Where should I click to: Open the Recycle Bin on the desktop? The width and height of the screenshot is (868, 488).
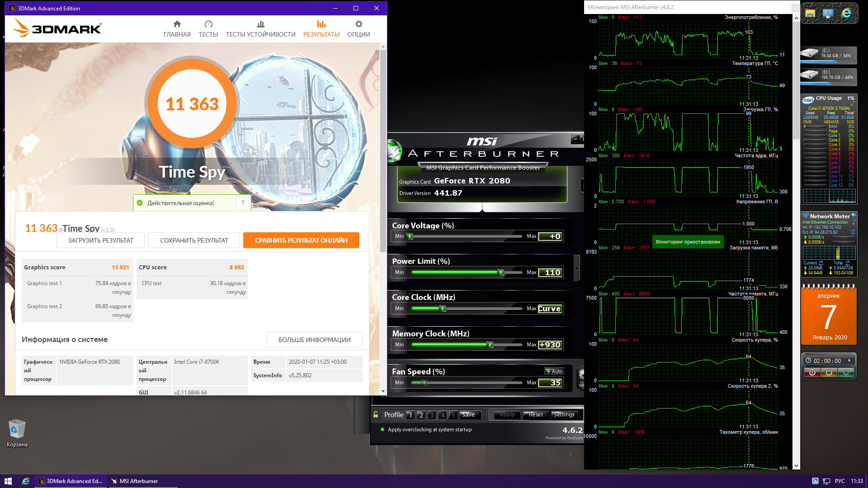pyautogui.click(x=17, y=429)
